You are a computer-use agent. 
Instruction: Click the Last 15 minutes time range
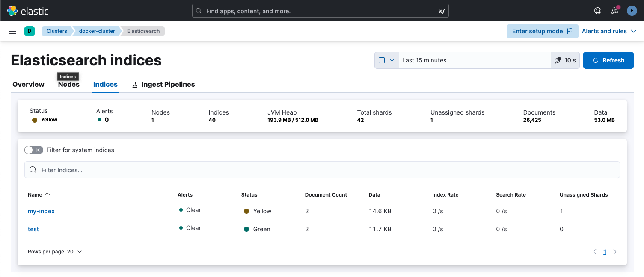coord(475,60)
